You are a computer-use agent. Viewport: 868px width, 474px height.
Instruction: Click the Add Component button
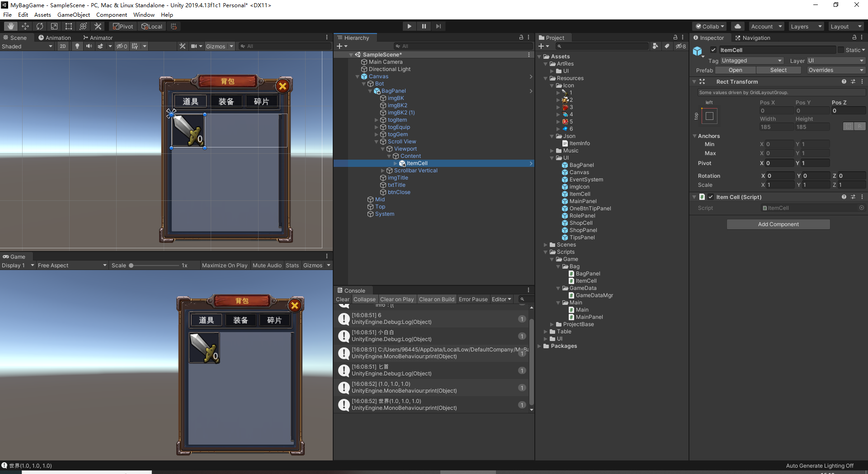778,224
